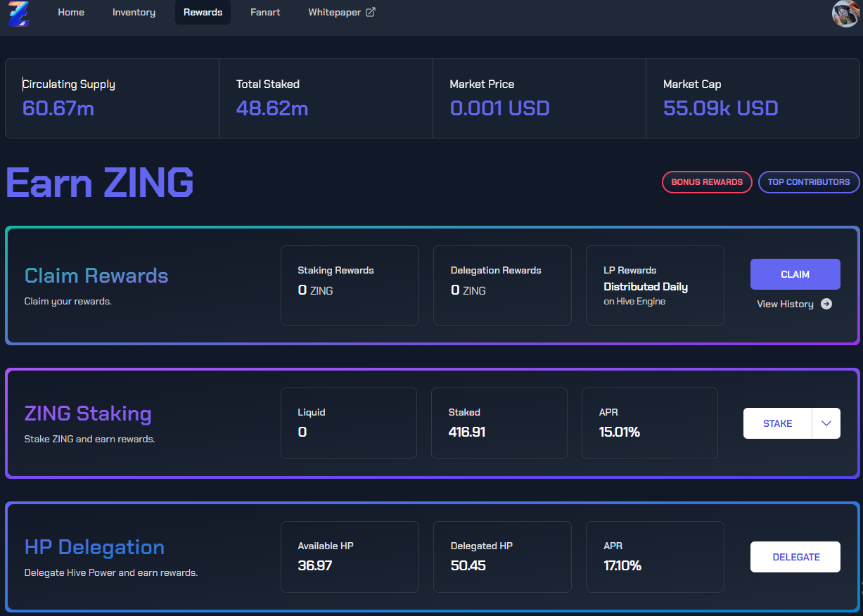Click the Market Cap 55.09k USD

(721, 108)
